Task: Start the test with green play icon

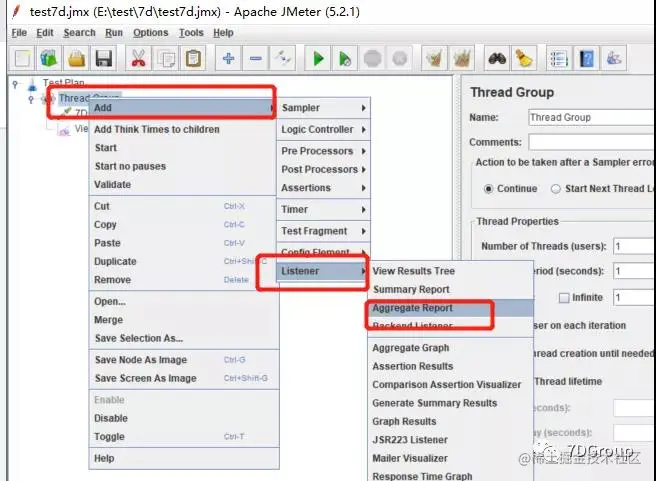Action: pyautogui.click(x=318, y=59)
